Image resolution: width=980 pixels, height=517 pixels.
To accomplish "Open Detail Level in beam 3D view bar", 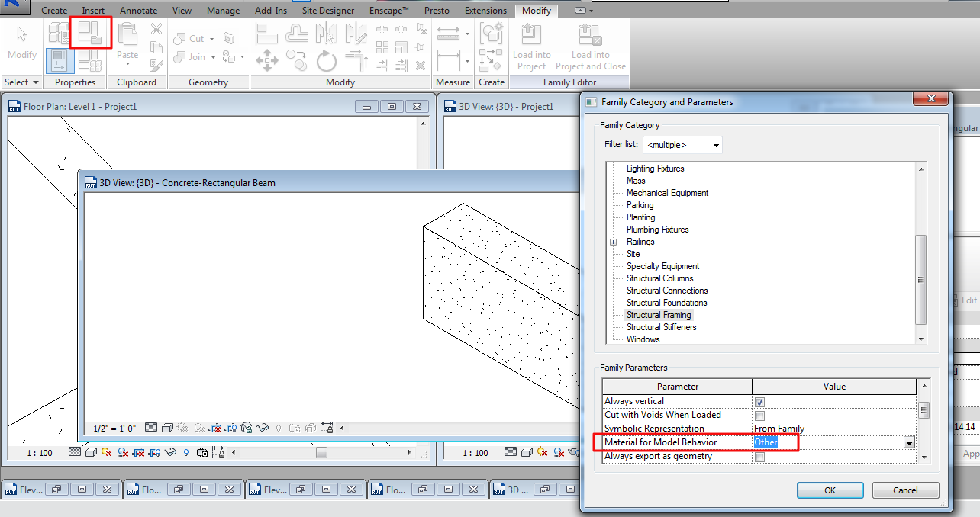I will (x=151, y=428).
